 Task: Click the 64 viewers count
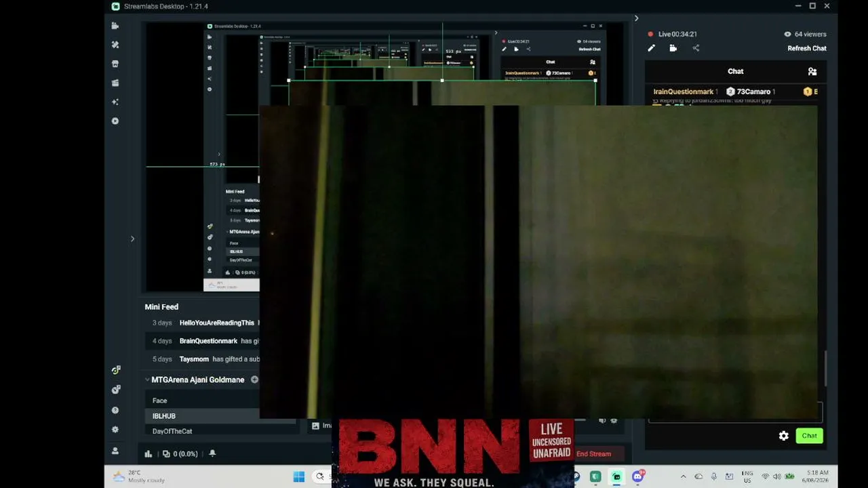805,34
